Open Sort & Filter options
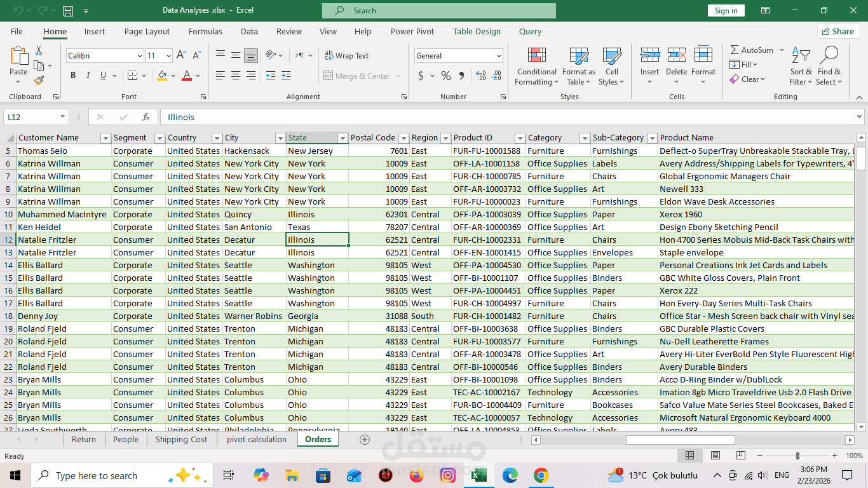 801,67
